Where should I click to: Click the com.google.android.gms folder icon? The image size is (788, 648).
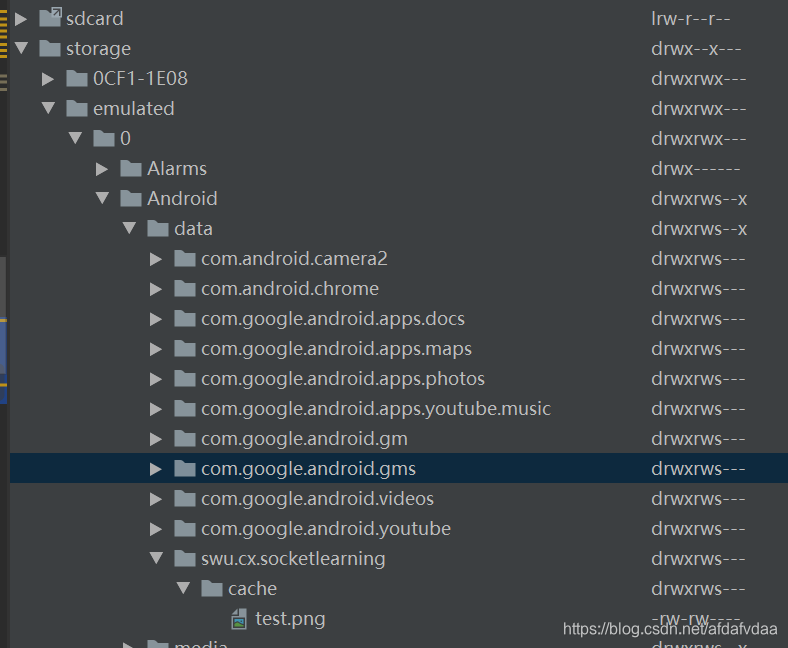click(185, 469)
